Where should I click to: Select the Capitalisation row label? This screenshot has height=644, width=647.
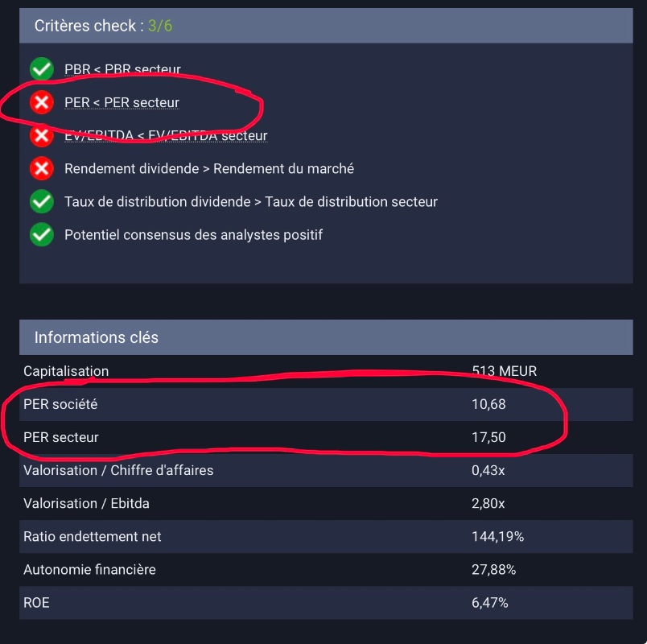point(66,371)
